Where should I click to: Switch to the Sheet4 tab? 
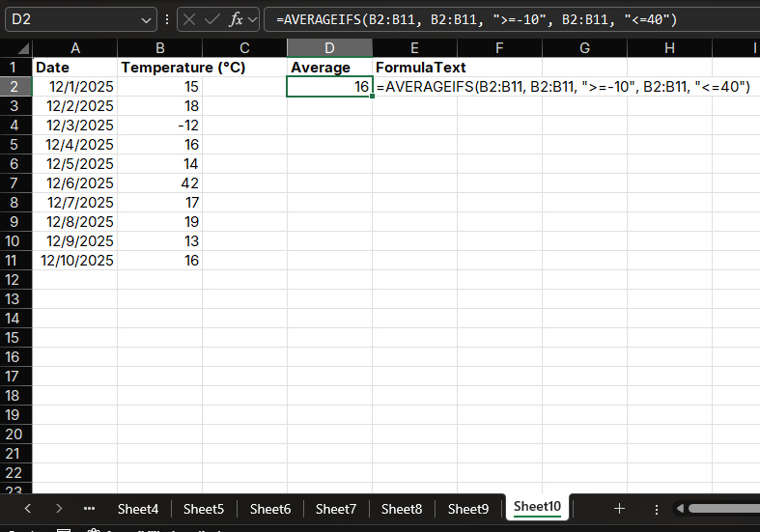138,508
